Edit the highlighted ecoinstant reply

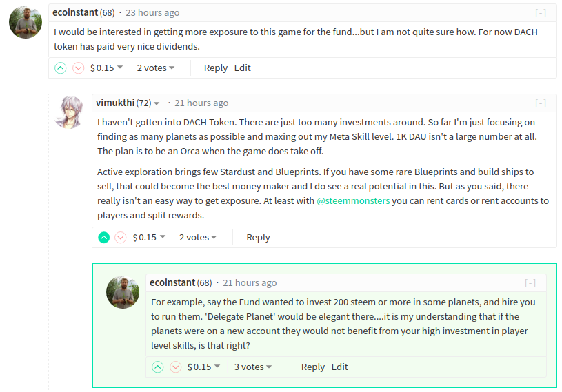339,367
